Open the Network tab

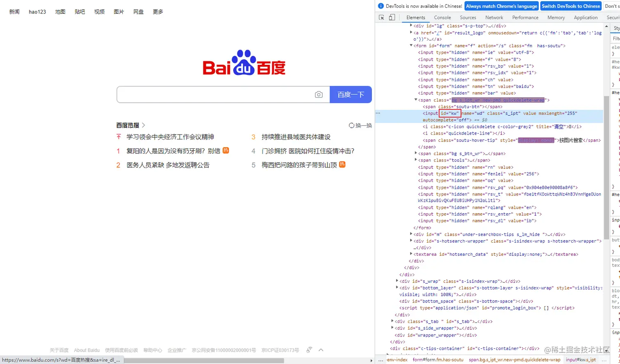494,17
